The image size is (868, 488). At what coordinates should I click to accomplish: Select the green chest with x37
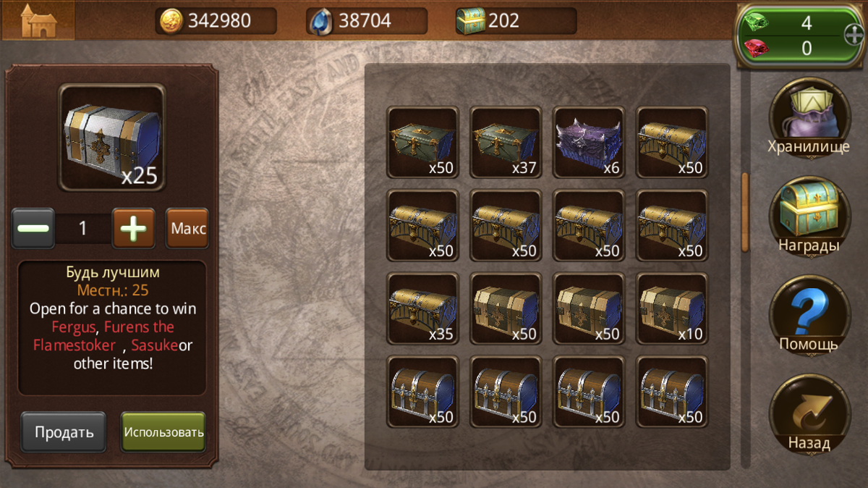coord(506,142)
